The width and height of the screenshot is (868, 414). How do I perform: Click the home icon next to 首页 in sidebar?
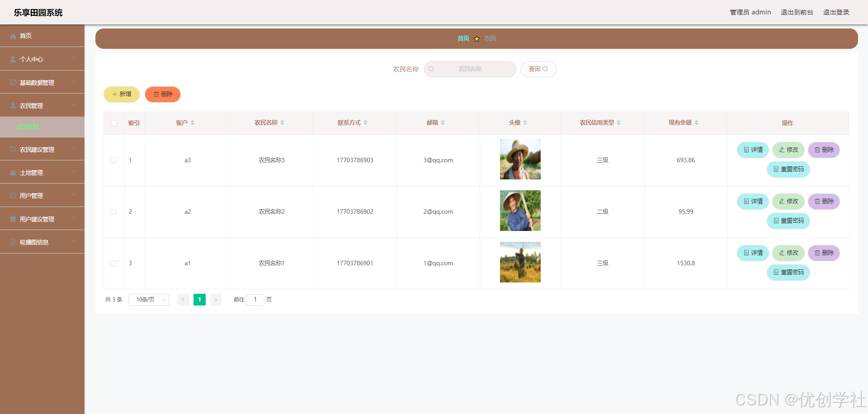[x=13, y=36]
